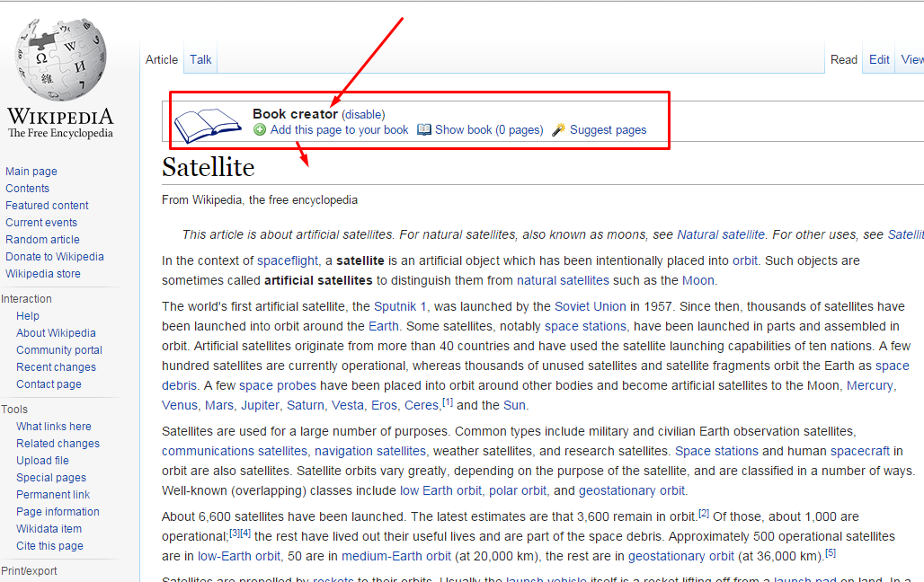The image size is (924, 582).
Task: Follow the natural satellites link in the intro
Action: click(x=563, y=280)
